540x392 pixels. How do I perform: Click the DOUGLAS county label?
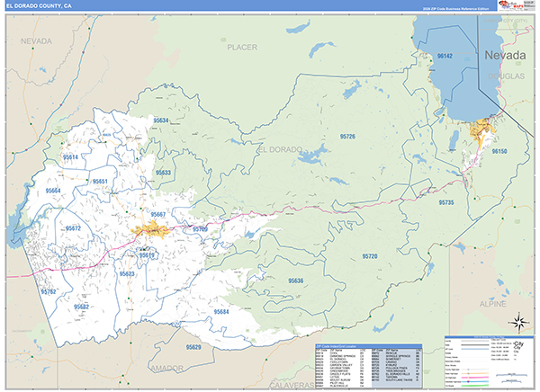point(506,76)
